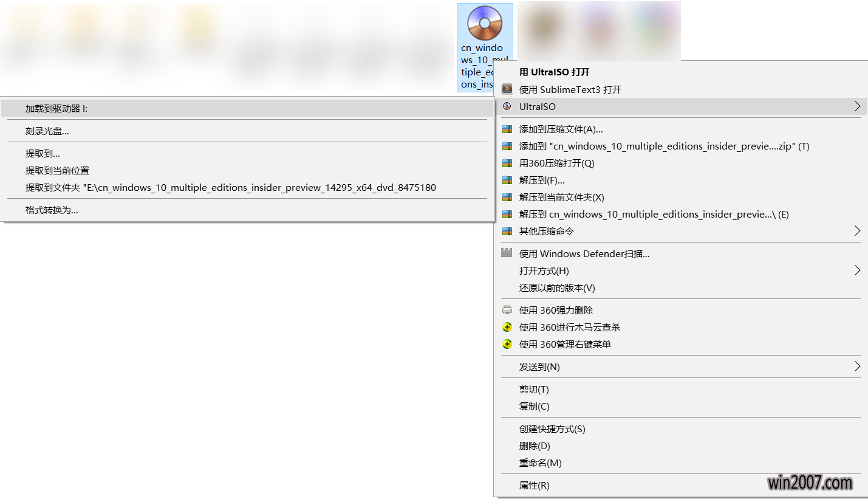The width and height of the screenshot is (868, 499).
Task: Select 删除(D) from context menu
Action: [681, 446]
